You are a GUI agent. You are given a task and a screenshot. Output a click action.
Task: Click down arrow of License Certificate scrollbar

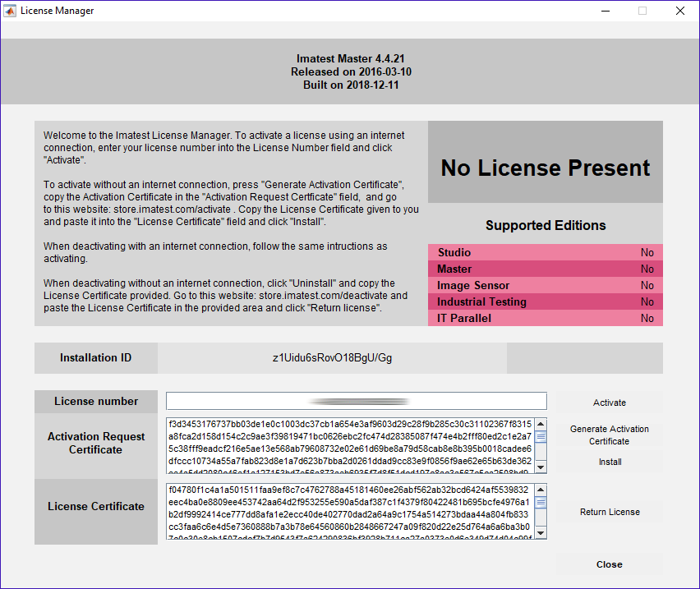click(541, 533)
